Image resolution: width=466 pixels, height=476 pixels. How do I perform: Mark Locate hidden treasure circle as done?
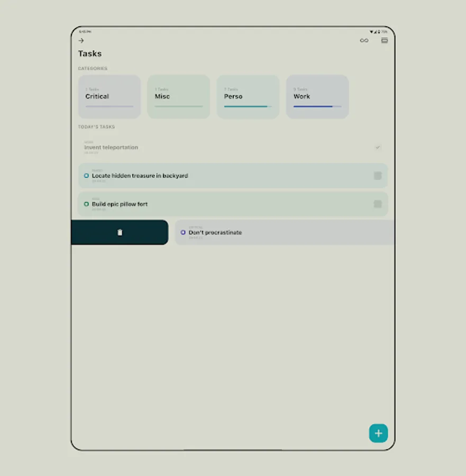coord(86,176)
